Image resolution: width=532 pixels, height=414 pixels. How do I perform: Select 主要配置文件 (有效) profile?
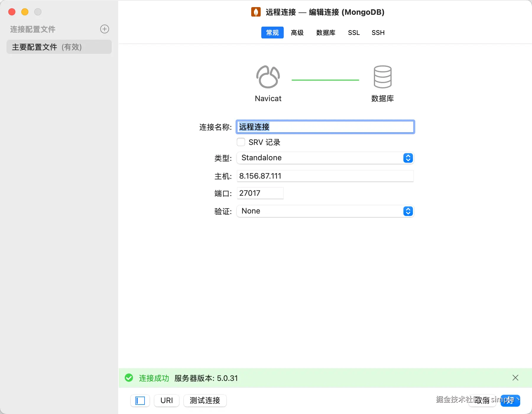(59, 47)
